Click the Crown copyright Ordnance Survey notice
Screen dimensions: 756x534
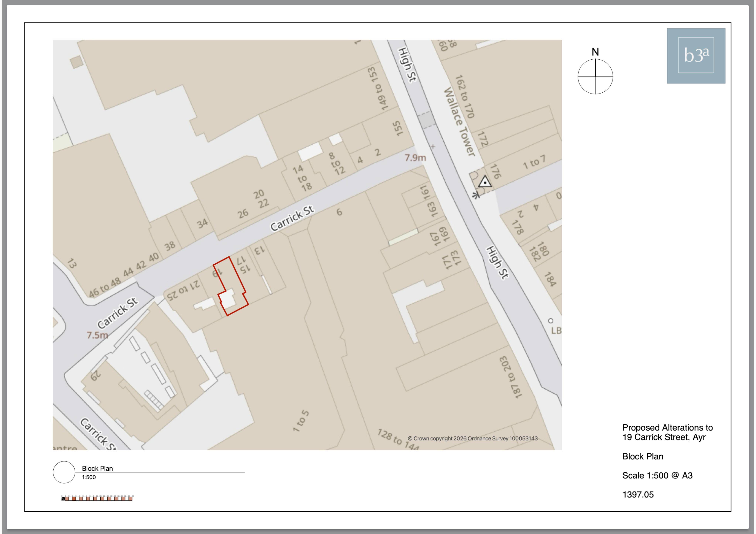click(x=472, y=438)
